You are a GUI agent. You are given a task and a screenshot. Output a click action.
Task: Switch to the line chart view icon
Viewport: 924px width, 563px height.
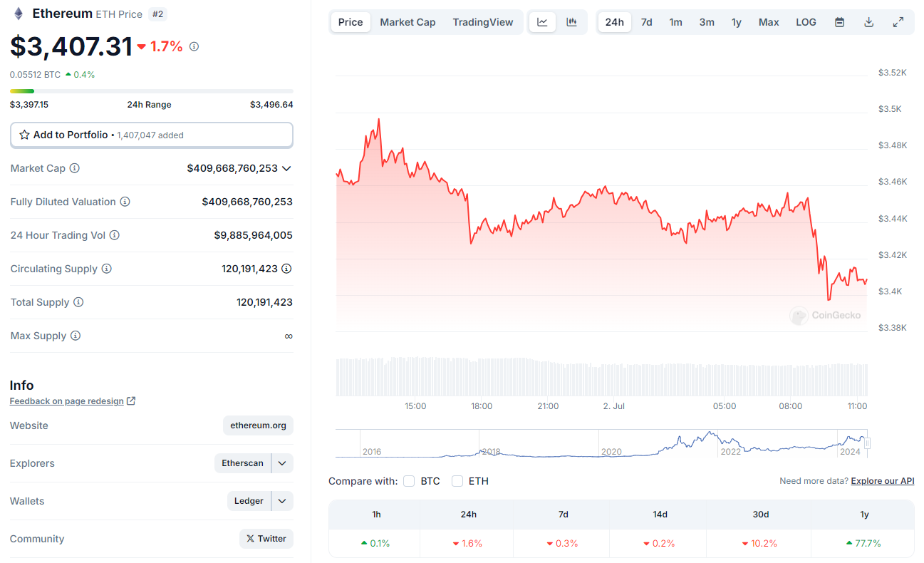tap(542, 22)
